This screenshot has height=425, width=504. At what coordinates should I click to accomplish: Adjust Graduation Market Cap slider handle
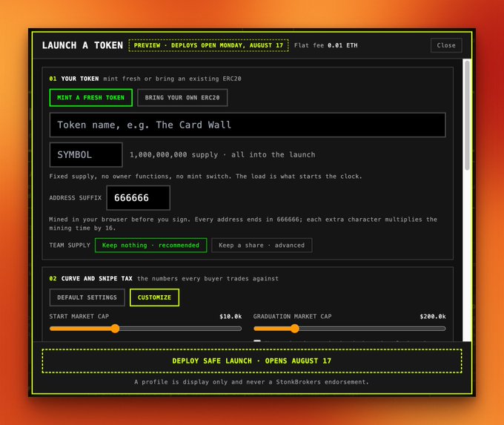pyautogui.click(x=295, y=329)
